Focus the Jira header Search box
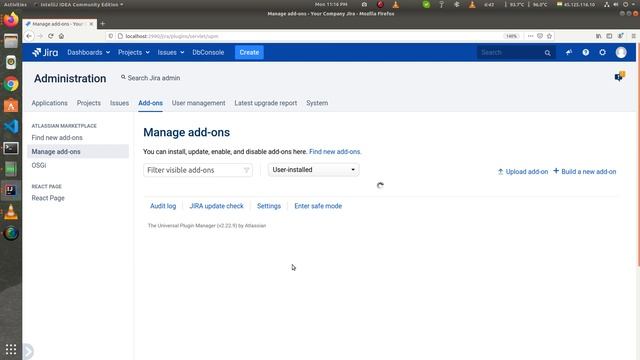This screenshot has height=360, width=640. coord(516,52)
